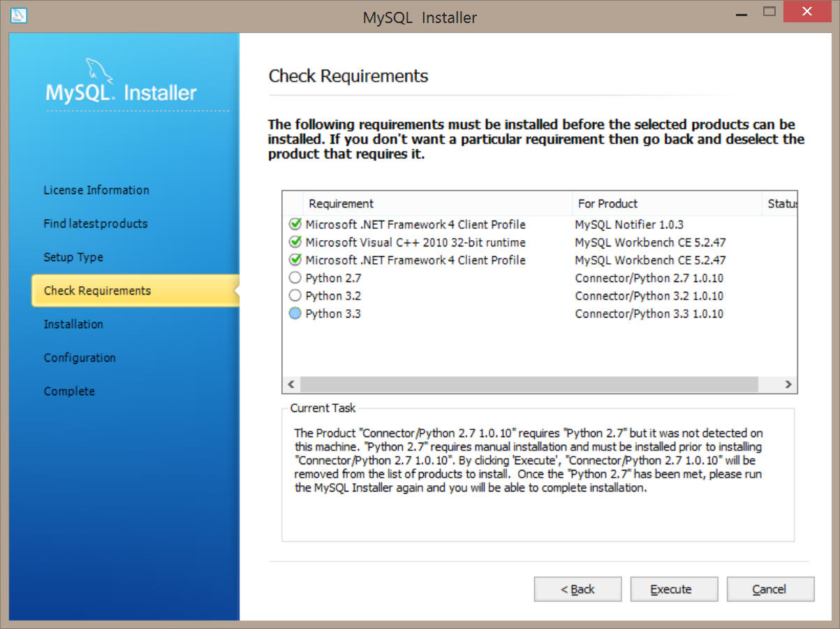Image resolution: width=840 pixels, height=629 pixels.
Task: Click the Current Task group label
Action: [323, 408]
